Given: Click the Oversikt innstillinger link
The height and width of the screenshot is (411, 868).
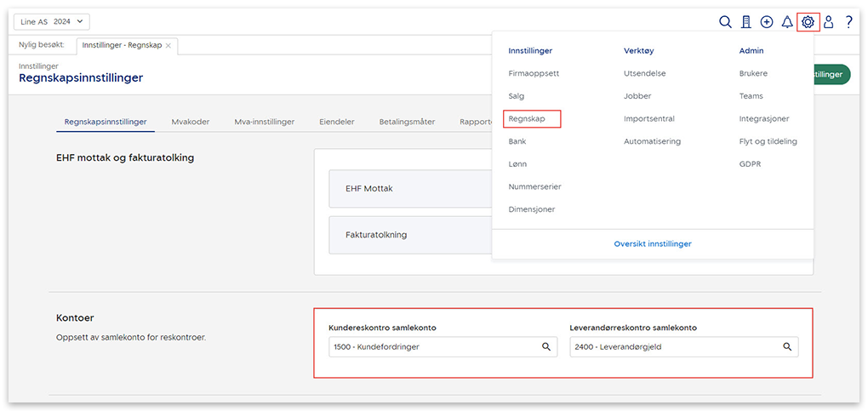Looking at the screenshot, I should pos(653,244).
